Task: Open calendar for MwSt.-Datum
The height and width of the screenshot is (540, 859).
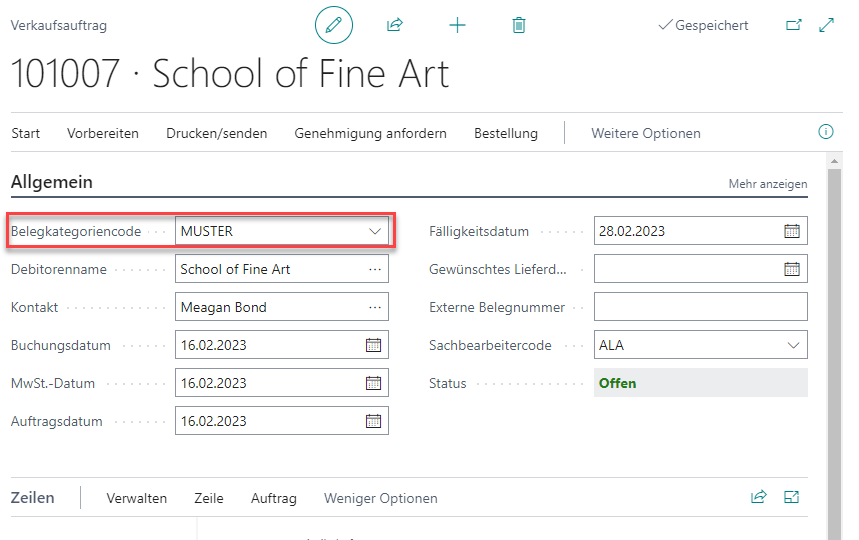Action: click(373, 383)
